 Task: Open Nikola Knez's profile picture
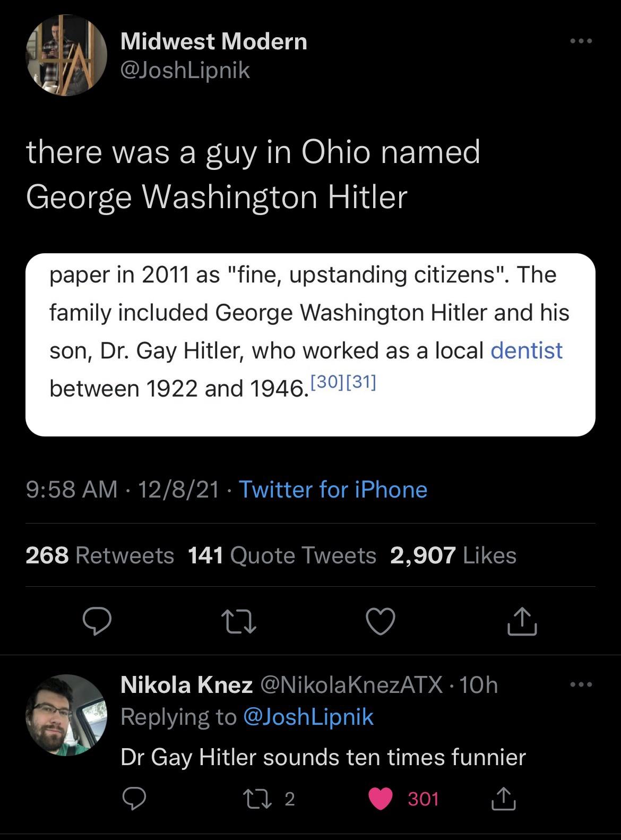[x=66, y=715]
